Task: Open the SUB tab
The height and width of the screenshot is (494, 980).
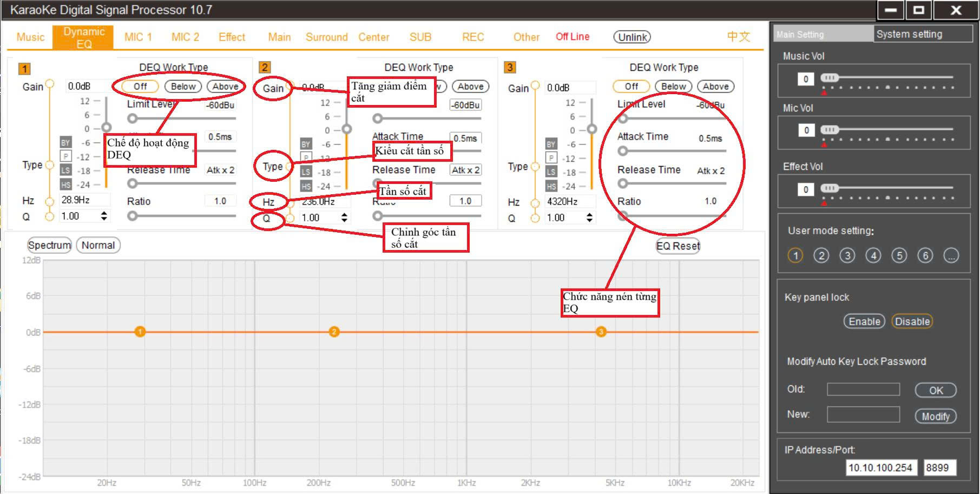Action: pyautogui.click(x=420, y=37)
